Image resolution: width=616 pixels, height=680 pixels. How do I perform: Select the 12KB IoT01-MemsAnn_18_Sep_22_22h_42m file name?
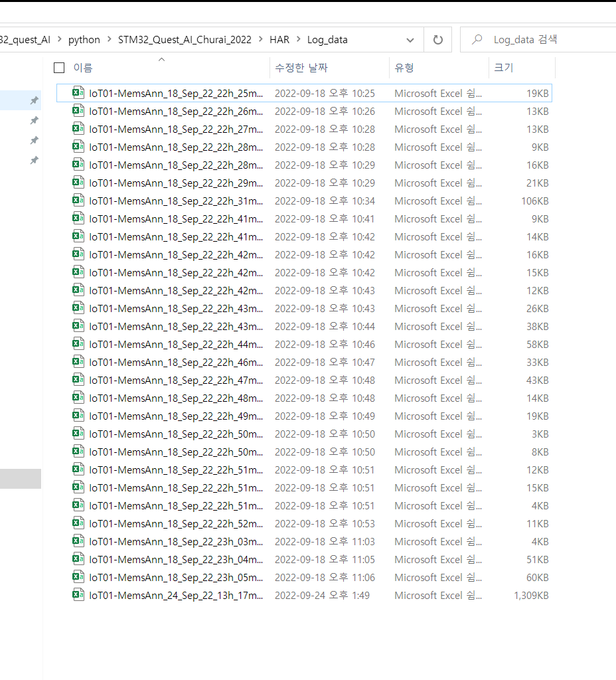coord(176,291)
